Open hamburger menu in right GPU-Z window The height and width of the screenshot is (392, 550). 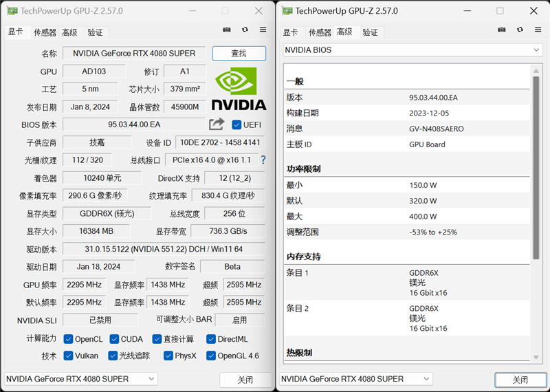[x=538, y=30]
